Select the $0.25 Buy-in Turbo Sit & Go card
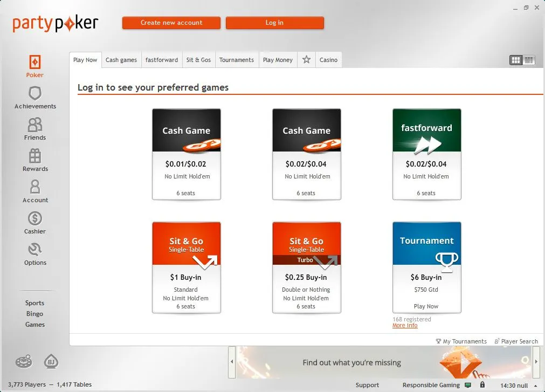The image size is (545, 392). [x=307, y=267]
